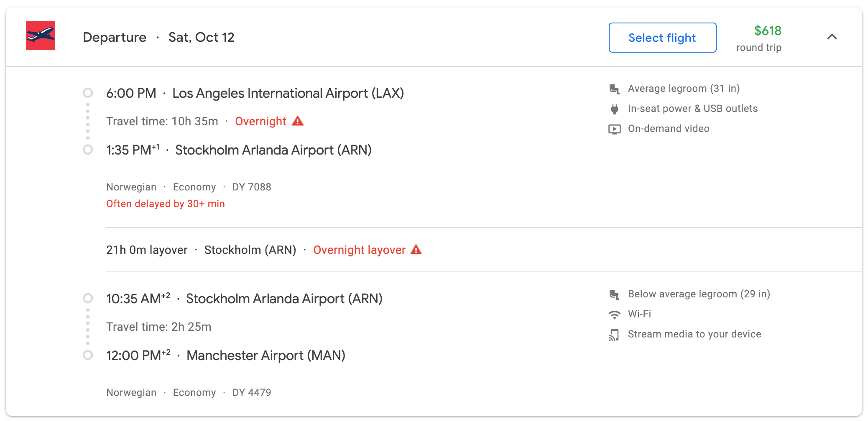Click the 1:35 PM Stockholm arrival circle marker
Screen dimensions: 868x421
coord(88,150)
